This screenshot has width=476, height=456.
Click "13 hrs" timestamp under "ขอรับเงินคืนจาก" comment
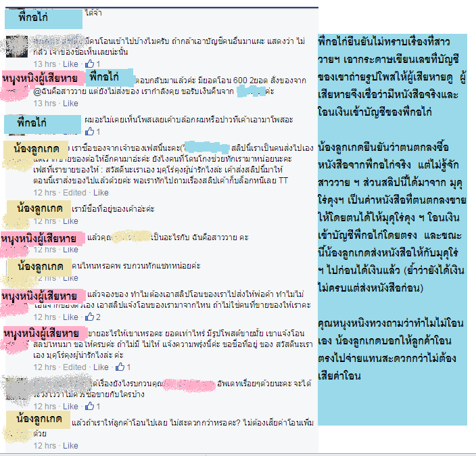click(x=45, y=104)
